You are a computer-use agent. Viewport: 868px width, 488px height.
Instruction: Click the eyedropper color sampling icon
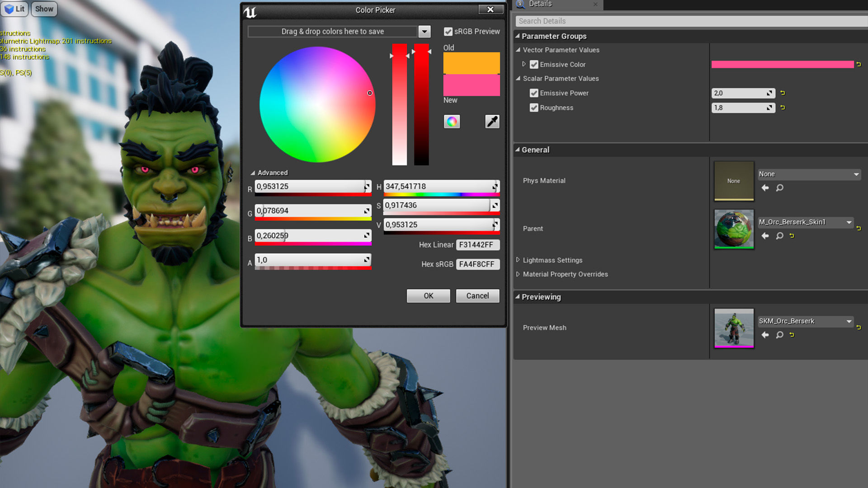(492, 121)
